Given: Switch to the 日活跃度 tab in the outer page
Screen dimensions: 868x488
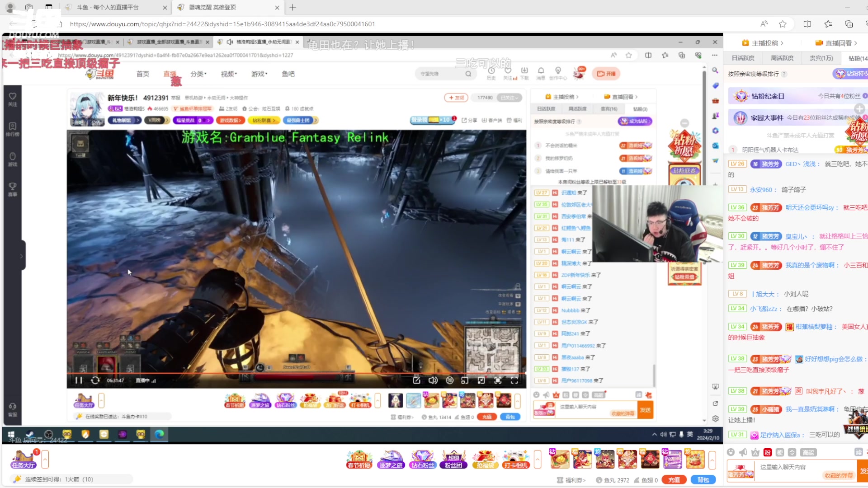Looking at the screenshot, I should (x=743, y=58).
